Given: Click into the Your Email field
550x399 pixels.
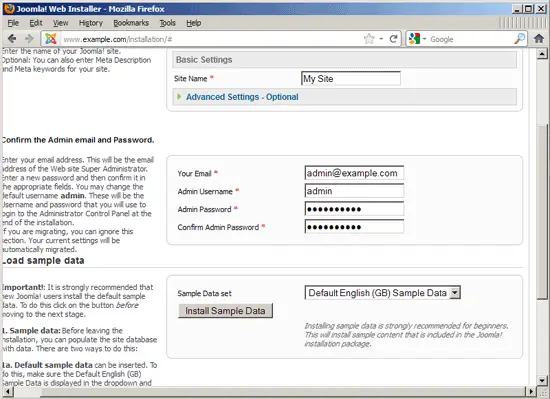Looking at the screenshot, I should 354,173.
